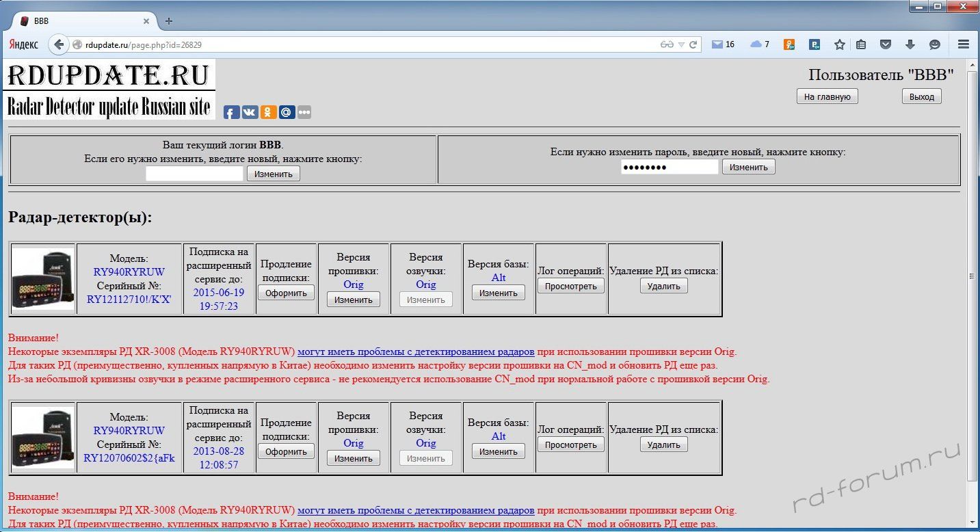
Task: Share page on Facebook icon
Action: pyautogui.click(x=231, y=112)
